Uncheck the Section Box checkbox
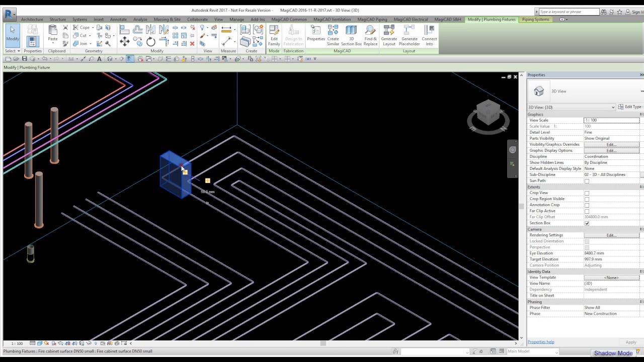The image size is (644, 362). (x=587, y=223)
